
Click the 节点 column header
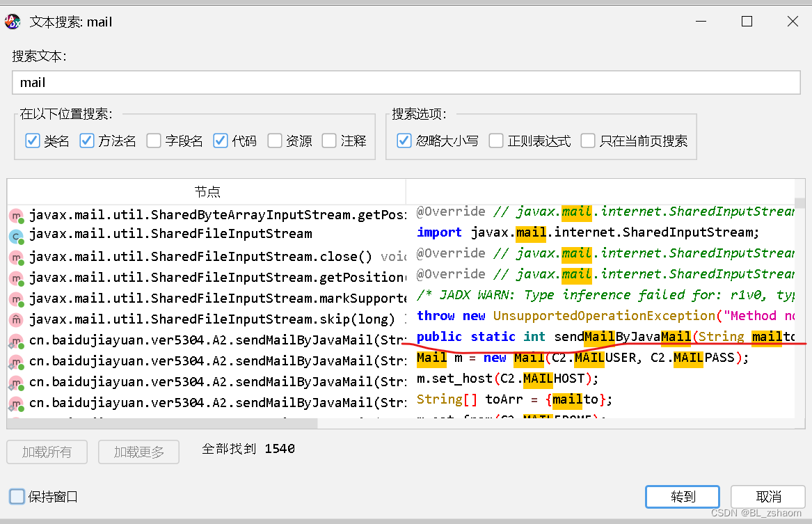(207, 191)
